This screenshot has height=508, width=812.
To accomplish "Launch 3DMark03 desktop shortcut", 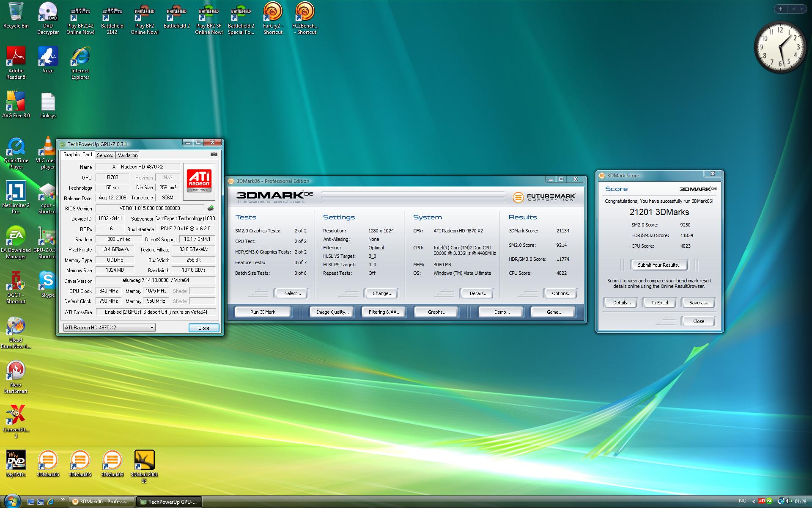I will [x=112, y=464].
